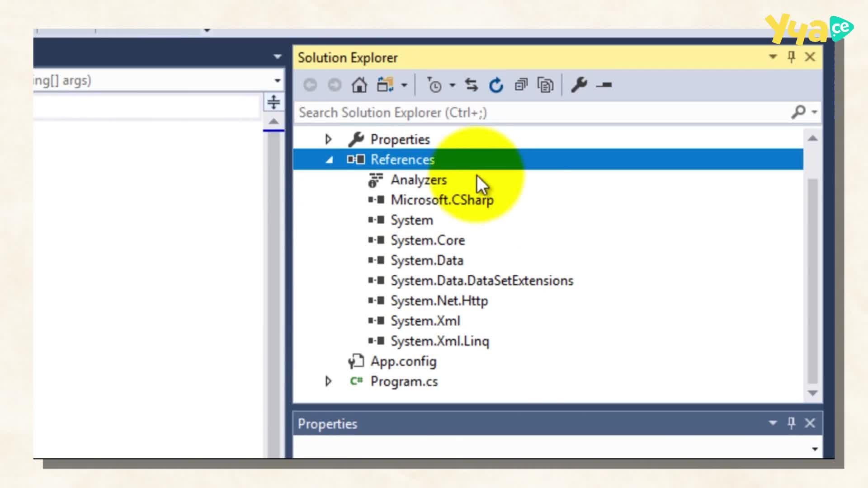Select Analyzers under References
868x488 pixels.
point(419,180)
